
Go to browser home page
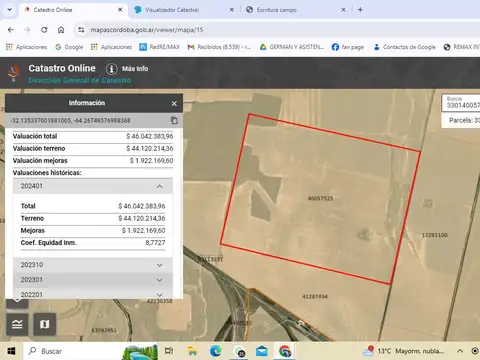61,30
